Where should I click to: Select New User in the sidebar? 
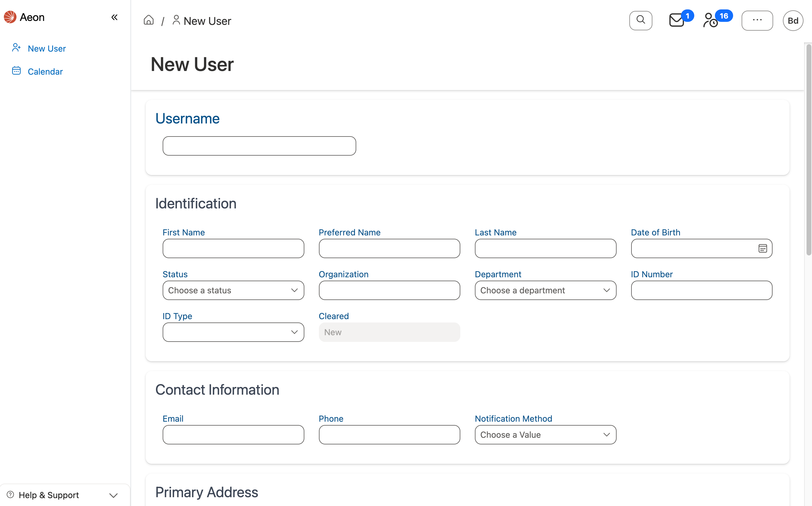click(x=46, y=49)
